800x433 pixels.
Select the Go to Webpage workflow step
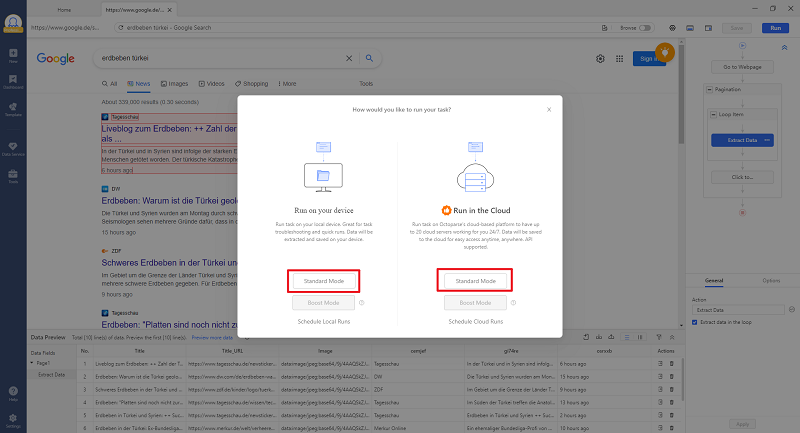pos(742,67)
